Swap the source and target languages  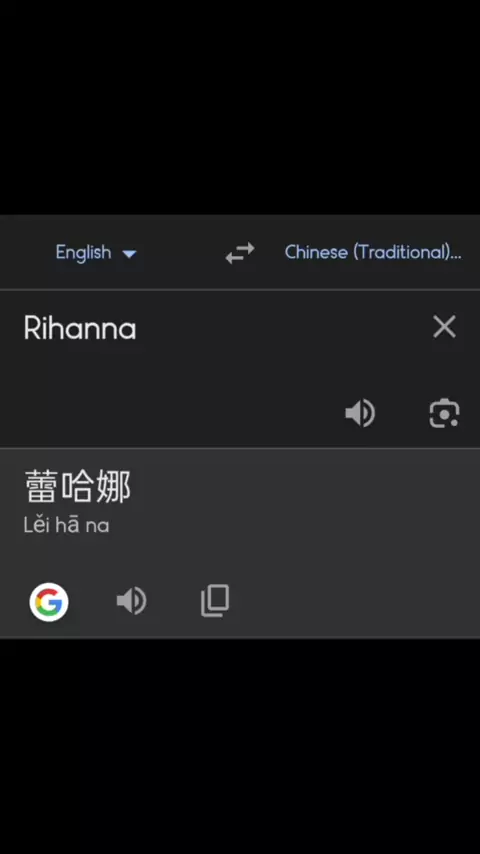pos(240,253)
